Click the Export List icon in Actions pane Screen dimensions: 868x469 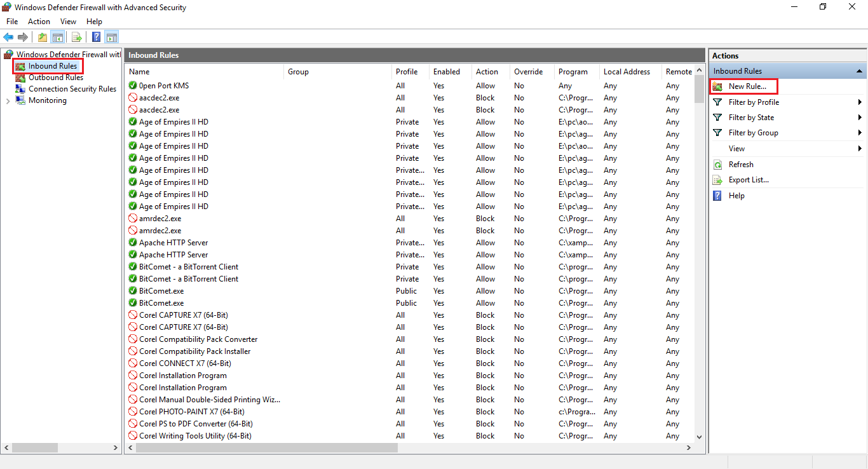(718, 180)
